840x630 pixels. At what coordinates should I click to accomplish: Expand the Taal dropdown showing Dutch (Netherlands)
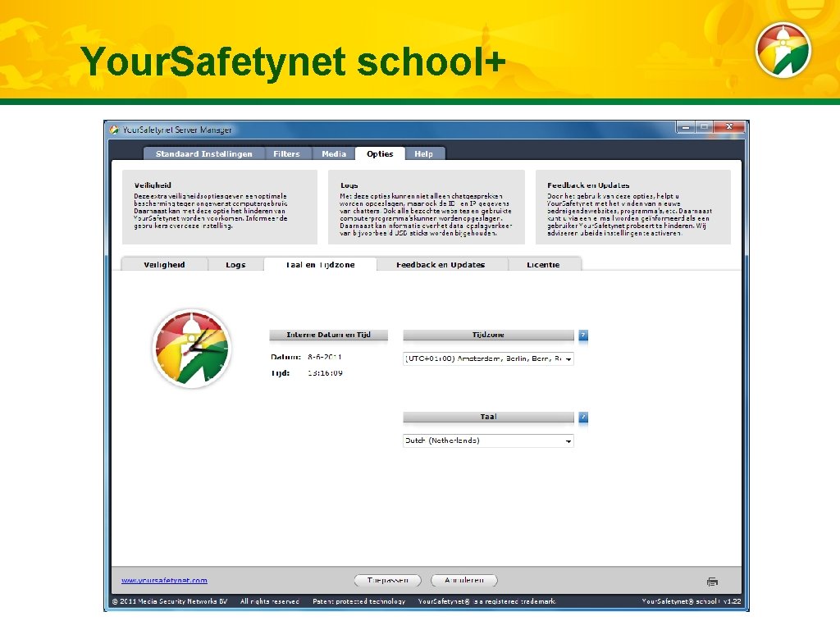pos(488,441)
